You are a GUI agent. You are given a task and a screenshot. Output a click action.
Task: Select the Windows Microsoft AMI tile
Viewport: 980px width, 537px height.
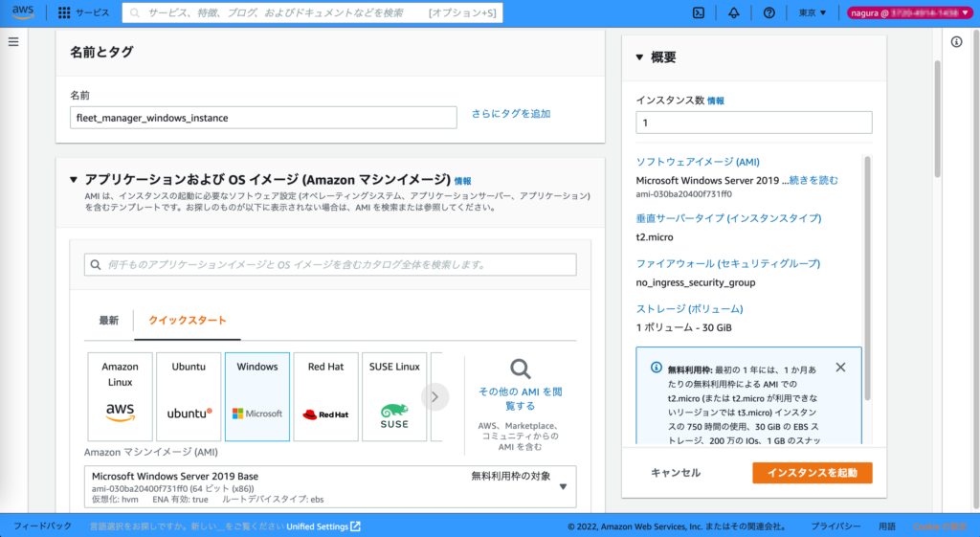[x=256, y=396]
